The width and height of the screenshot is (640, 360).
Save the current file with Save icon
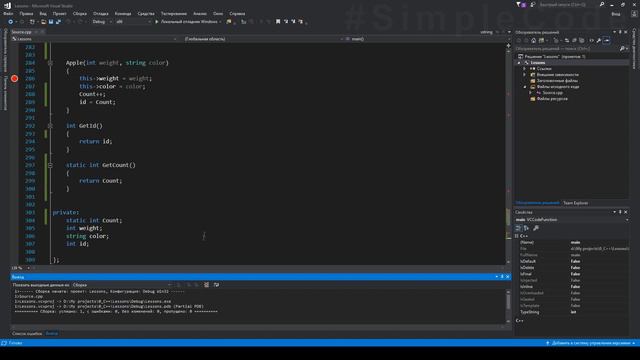click(51, 22)
